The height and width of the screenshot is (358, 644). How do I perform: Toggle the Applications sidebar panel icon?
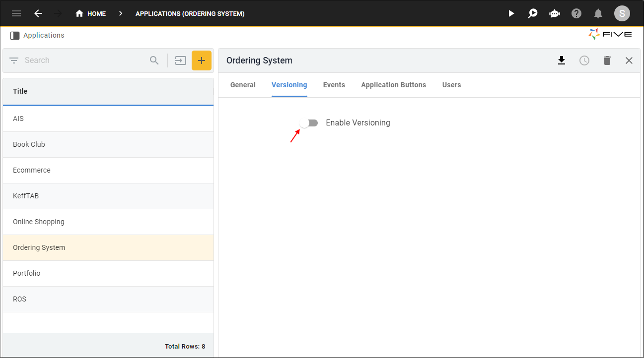tap(15, 36)
